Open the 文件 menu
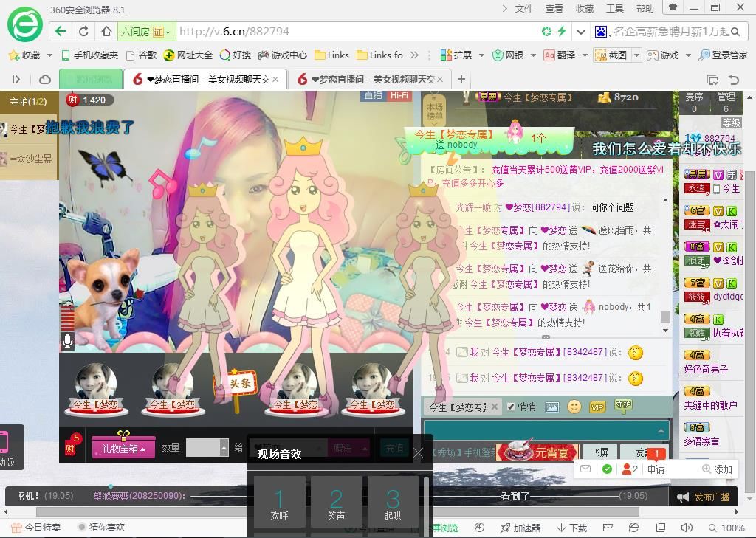This screenshot has height=538, width=756. point(523,9)
